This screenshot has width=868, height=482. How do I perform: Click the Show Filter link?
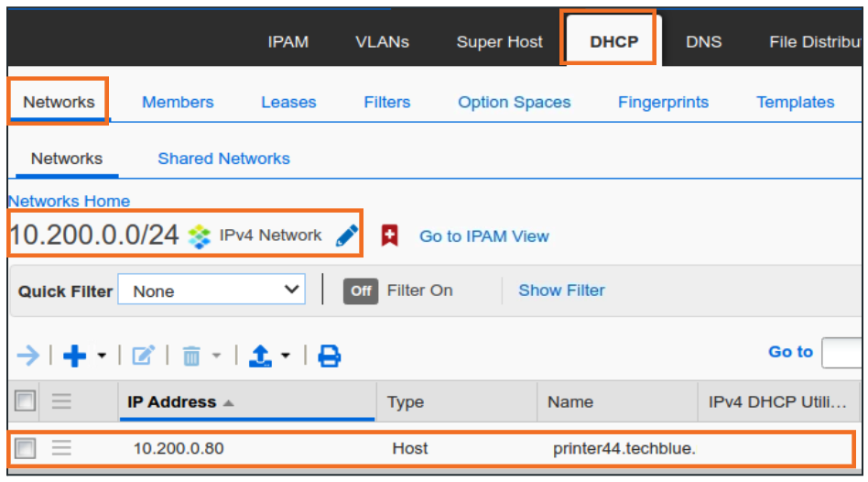561,290
